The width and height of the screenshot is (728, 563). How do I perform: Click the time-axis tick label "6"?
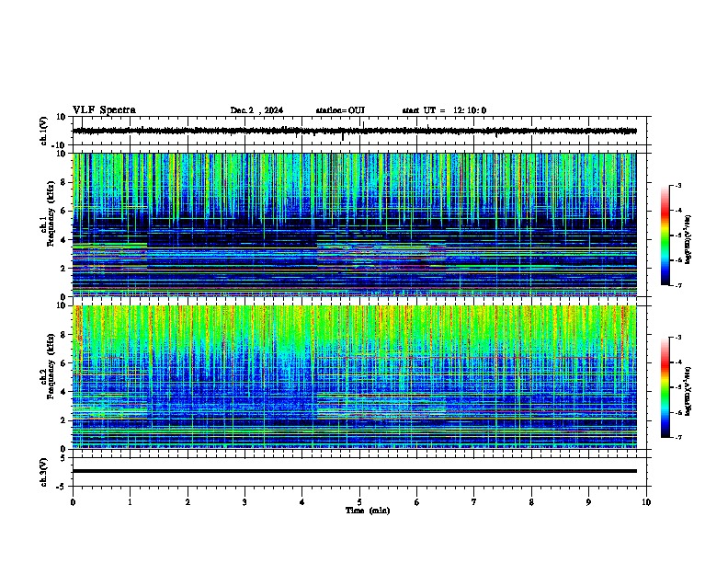(417, 502)
